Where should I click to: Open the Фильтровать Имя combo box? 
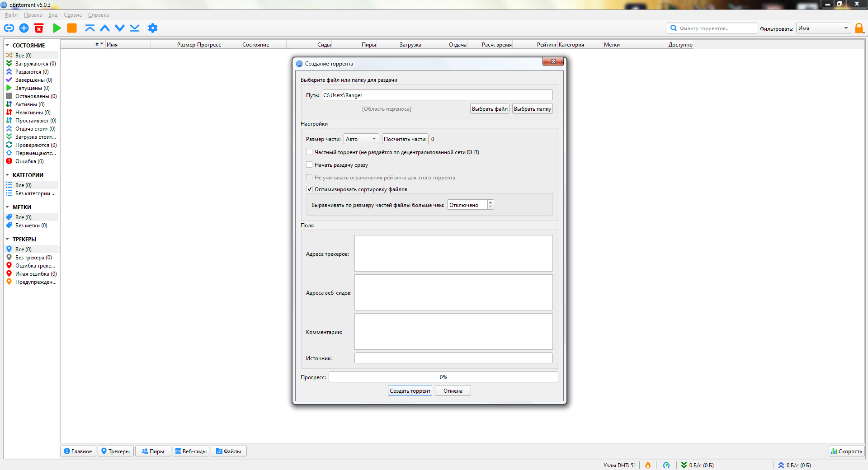coord(823,28)
